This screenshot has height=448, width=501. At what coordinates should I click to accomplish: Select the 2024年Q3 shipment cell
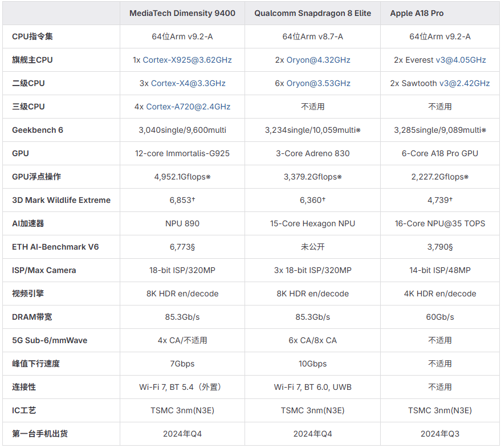[440, 434]
